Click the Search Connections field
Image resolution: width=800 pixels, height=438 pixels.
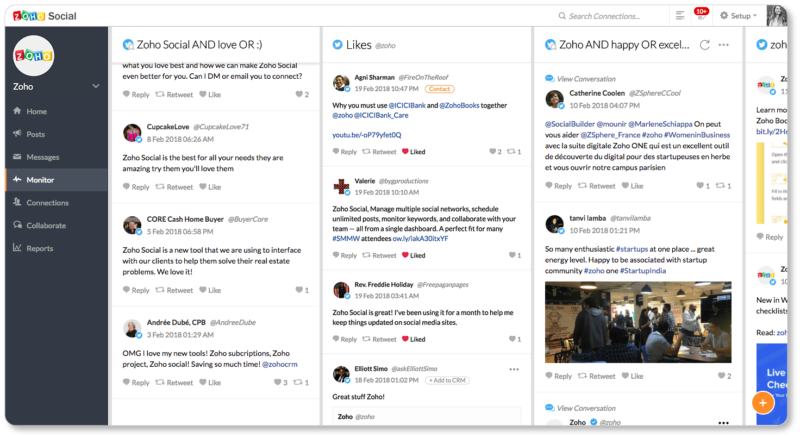click(x=610, y=16)
